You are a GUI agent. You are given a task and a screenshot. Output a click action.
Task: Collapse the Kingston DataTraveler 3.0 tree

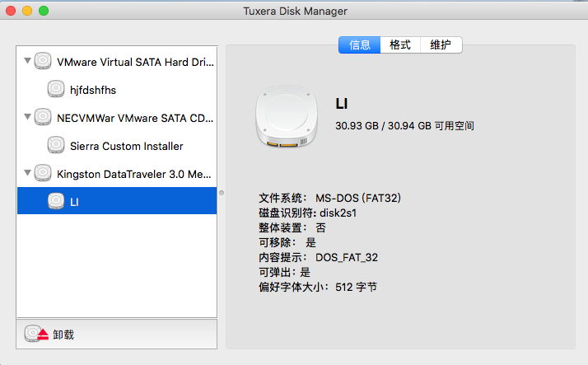(27, 172)
